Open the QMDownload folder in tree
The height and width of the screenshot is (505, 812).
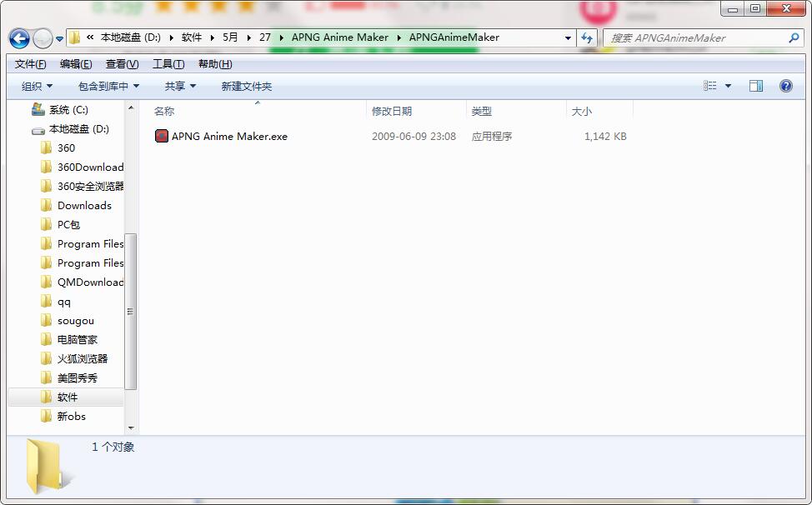coord(91,282)
